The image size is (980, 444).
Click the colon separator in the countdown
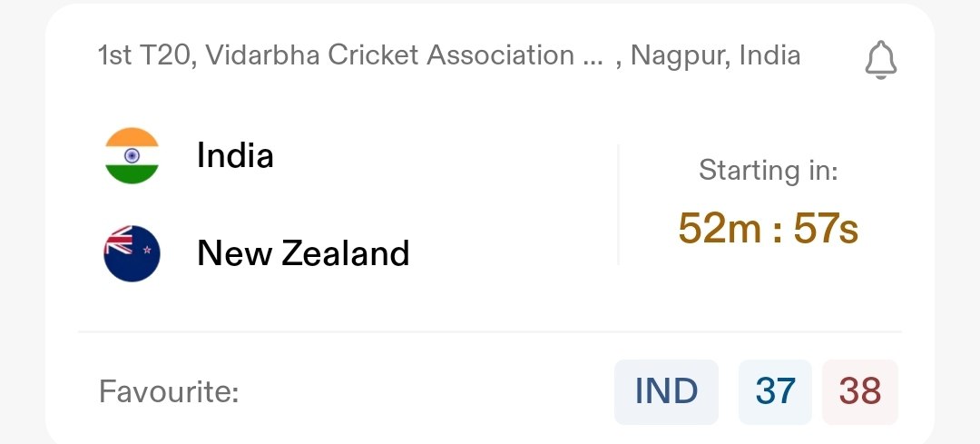pyautogui.click(x=775, y=231)
